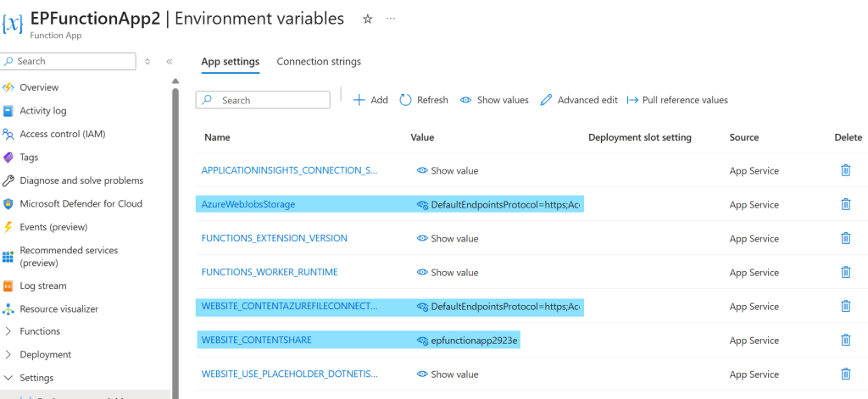The width and height of the screenshot is (868, 399).
Task: Click the Events (preview) bolt icon
Action: pyautogui.click(x=8, y=227)
